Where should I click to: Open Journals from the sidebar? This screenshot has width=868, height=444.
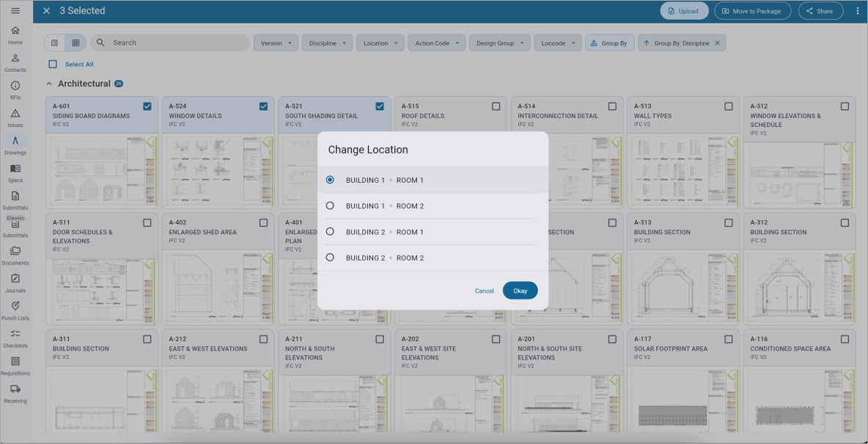(x=15, y=283)
